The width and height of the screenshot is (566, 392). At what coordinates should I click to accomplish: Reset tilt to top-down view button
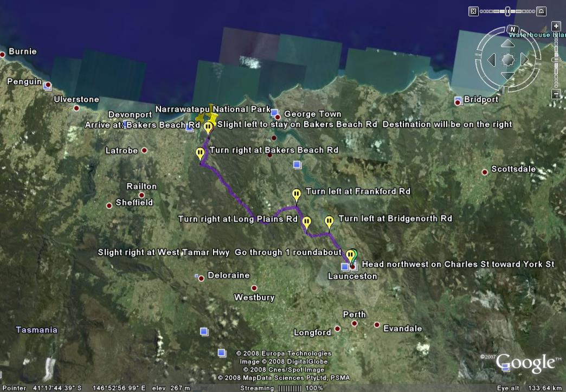click(x=473, y=11)
